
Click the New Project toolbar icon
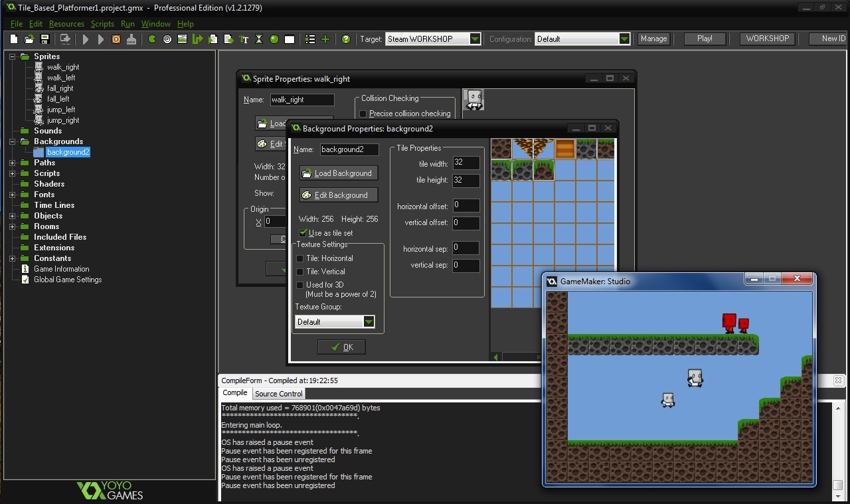point(14,39)
